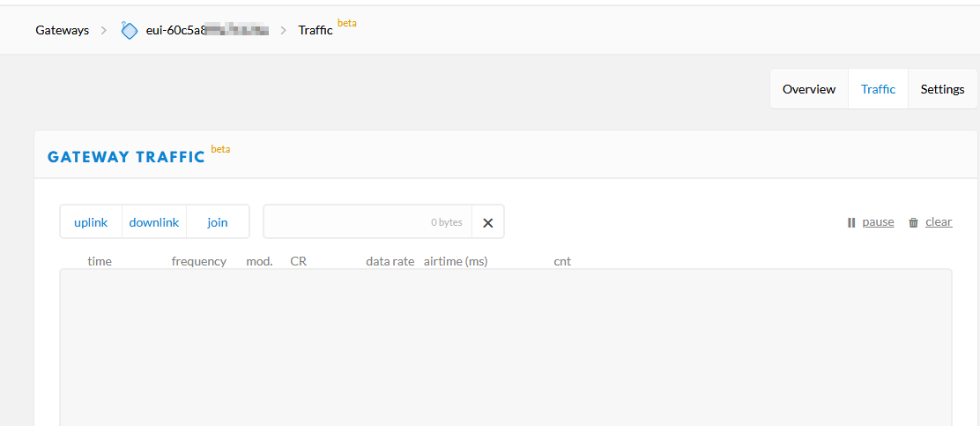
Task: Click the time column header
Action: point(100,261)
